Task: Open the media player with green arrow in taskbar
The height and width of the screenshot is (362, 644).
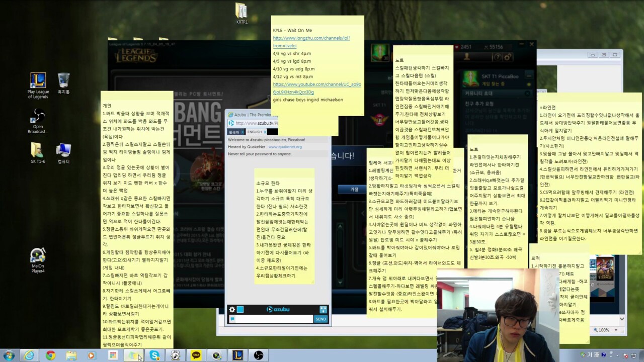Action: coord(217,355)
